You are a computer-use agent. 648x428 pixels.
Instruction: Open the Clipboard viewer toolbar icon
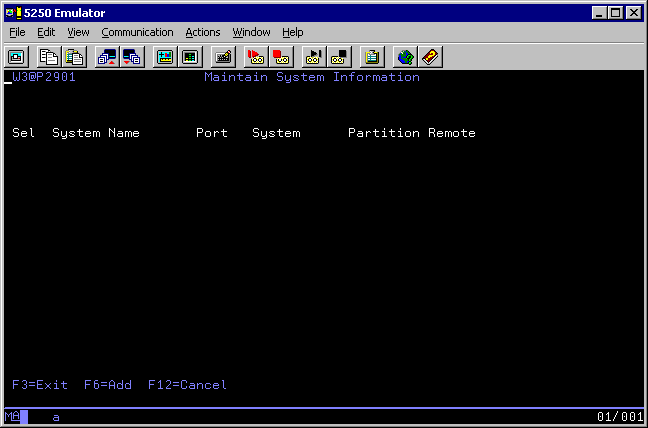(372, 57)
